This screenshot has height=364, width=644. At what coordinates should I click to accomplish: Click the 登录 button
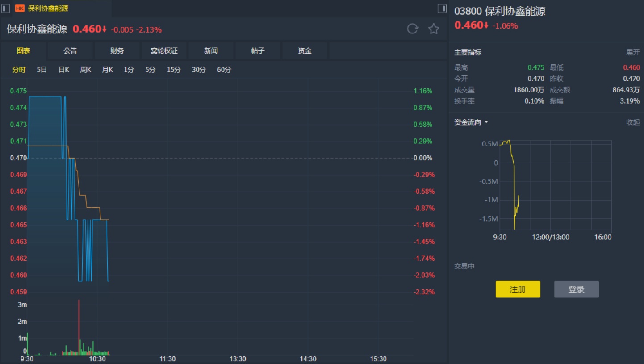[576, 289]
